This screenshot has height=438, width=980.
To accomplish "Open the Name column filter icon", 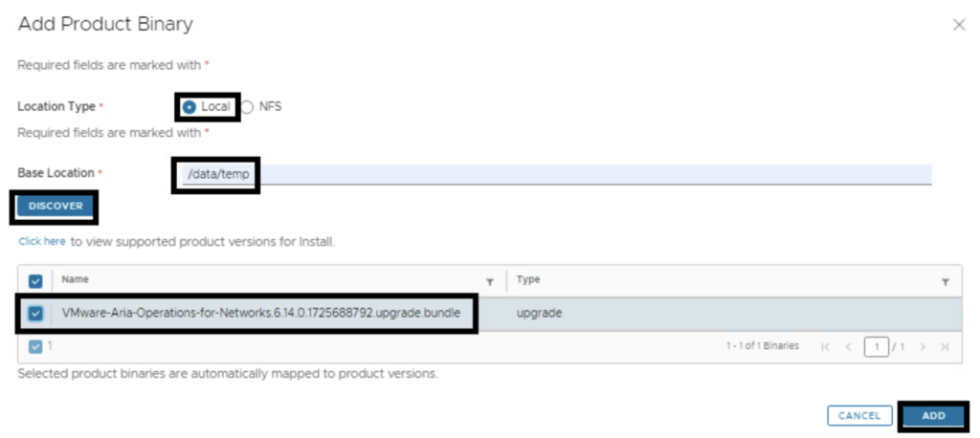I will coord(490,281).
